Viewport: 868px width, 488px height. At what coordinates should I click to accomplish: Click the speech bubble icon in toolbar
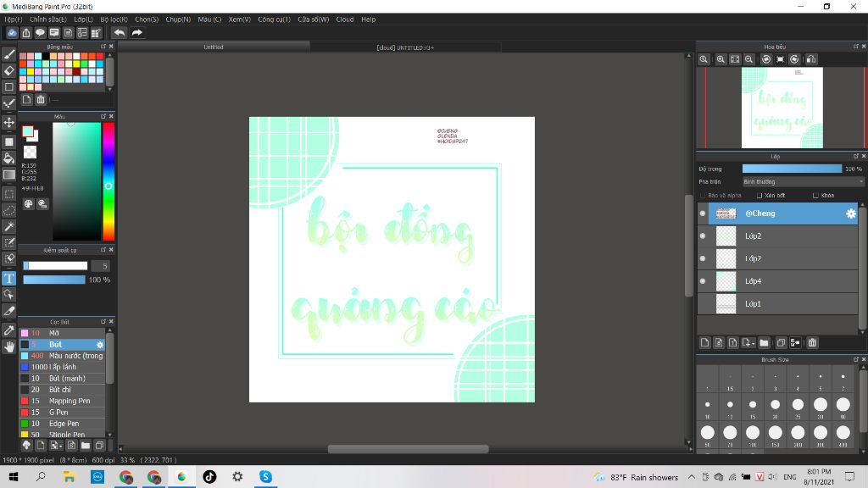[40, 33]
